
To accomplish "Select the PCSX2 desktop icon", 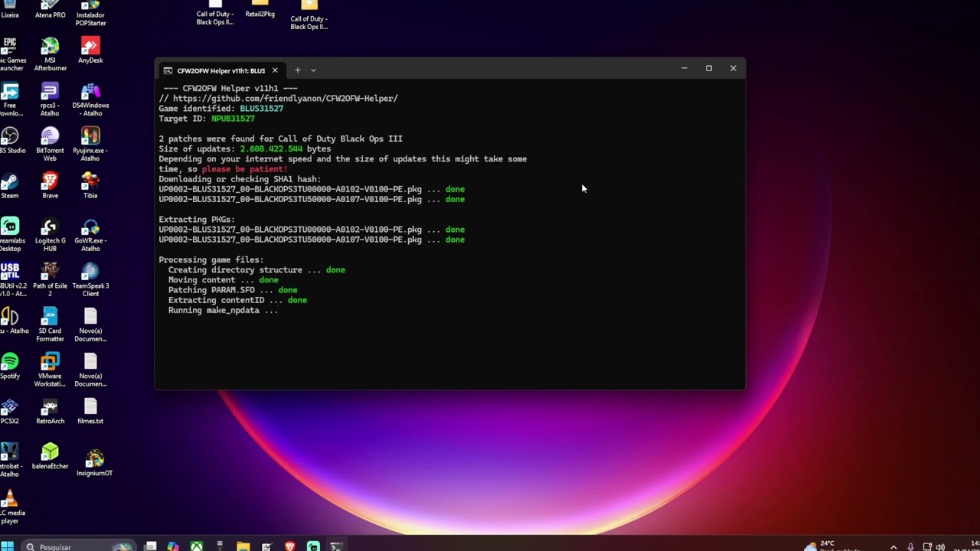I will [9, 412].
